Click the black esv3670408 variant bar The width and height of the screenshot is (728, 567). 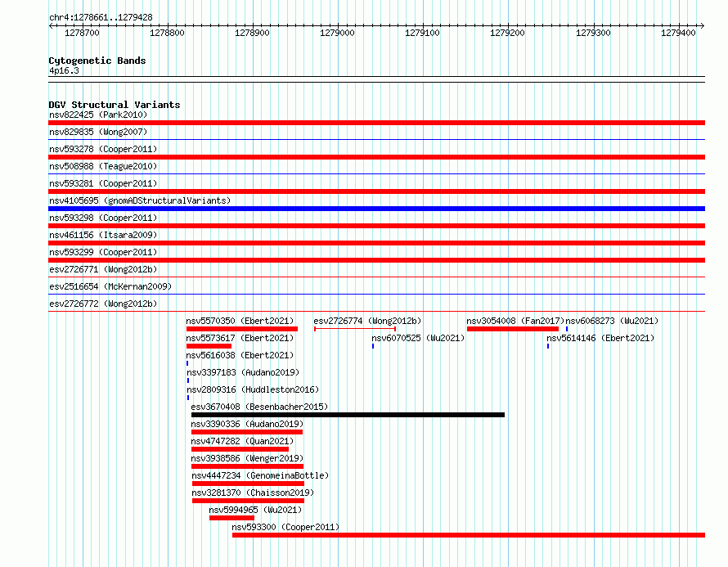[x=348, y=415]
